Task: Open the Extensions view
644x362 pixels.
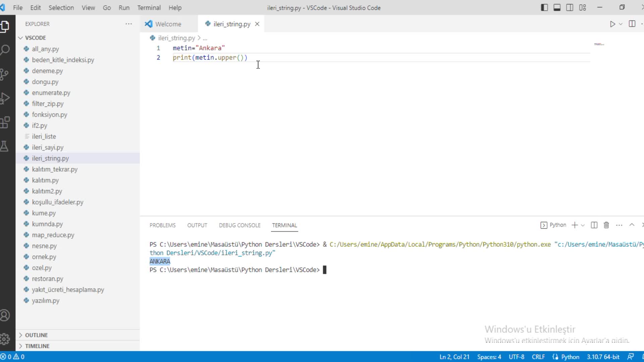Action: (5, 123)
